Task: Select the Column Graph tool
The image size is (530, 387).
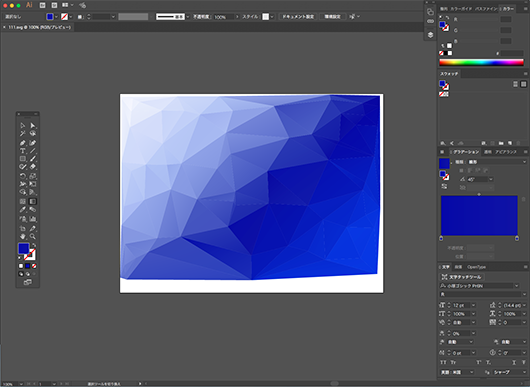Action: 33,219
